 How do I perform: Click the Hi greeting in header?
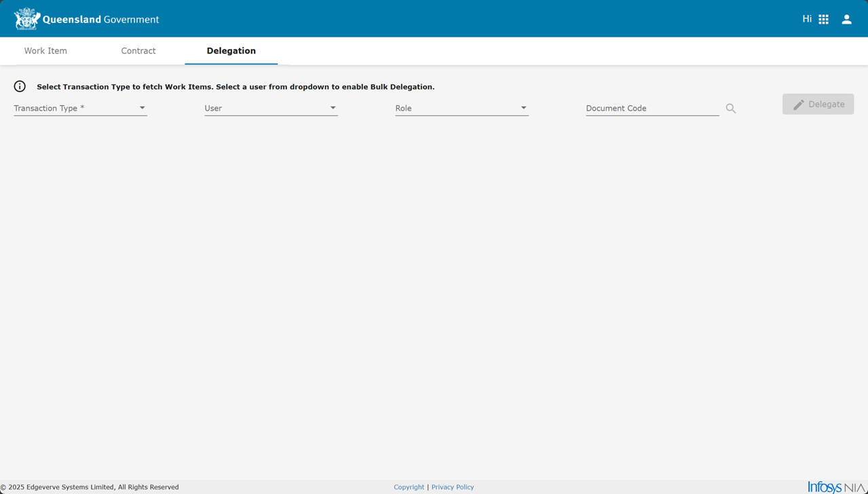click(x=806, y=19)
